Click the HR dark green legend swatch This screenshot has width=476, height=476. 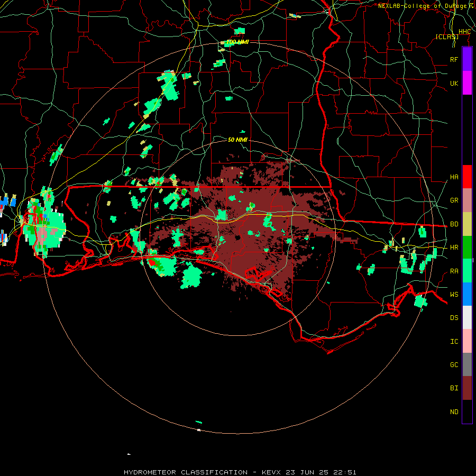(x=467, y=248)
